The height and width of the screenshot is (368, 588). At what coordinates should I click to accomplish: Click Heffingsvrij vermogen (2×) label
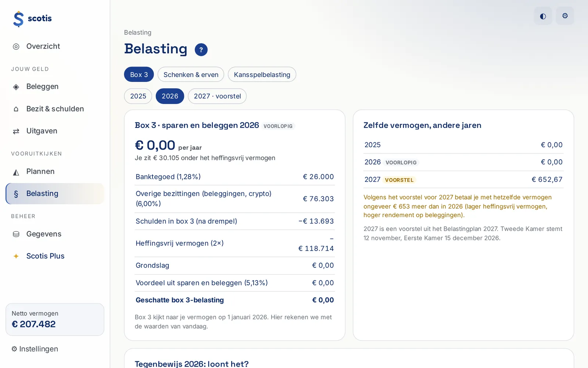(180, 243)
